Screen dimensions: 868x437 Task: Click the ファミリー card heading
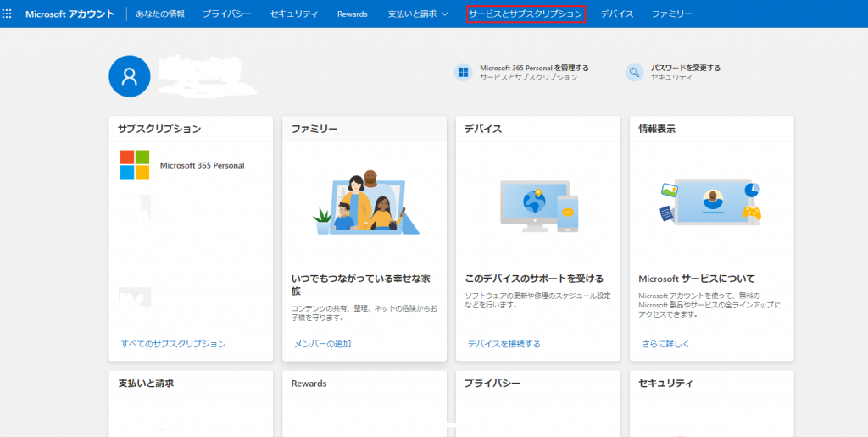click(x=314, y=129)
